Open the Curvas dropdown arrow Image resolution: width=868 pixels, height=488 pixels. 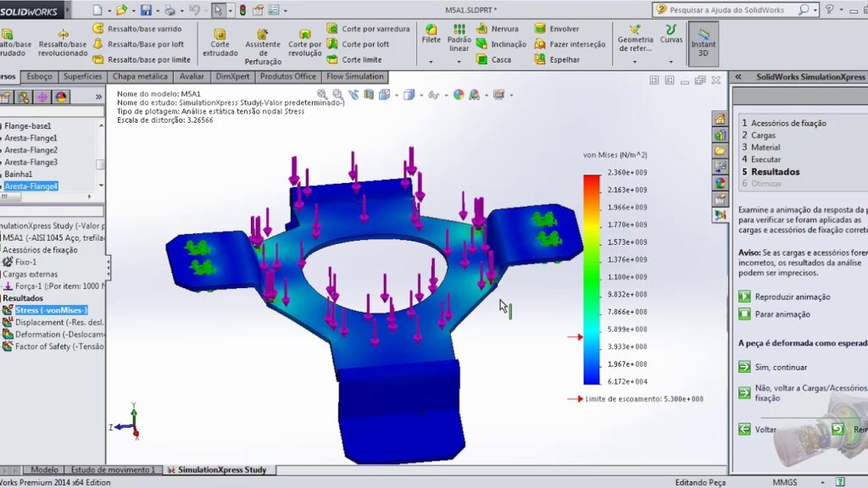pyautogui.click(x=671, y=62)
